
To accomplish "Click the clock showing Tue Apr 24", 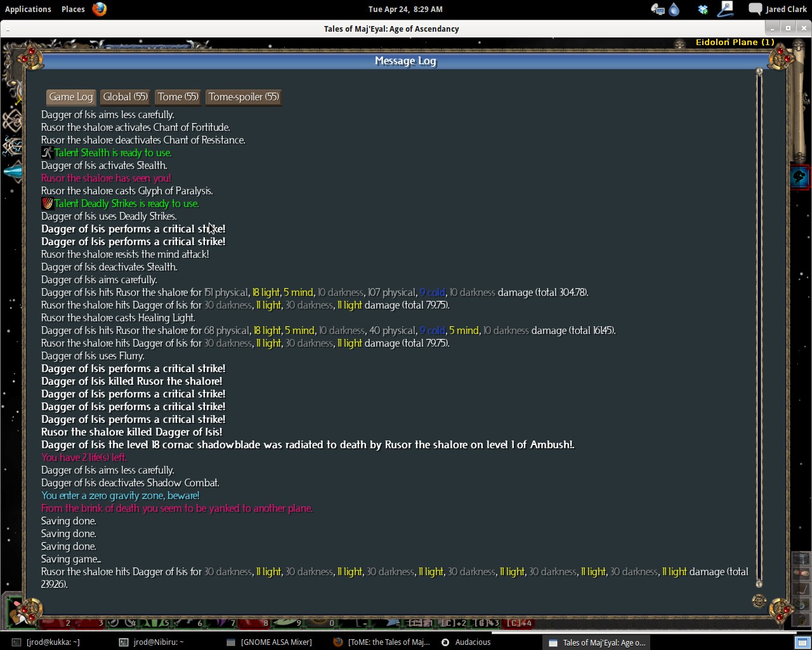I will pos(405,9).
